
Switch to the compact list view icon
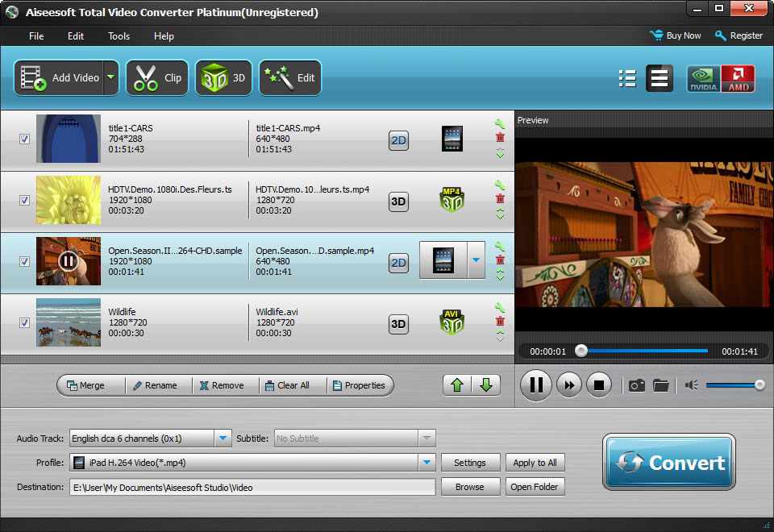click(627, 78)
